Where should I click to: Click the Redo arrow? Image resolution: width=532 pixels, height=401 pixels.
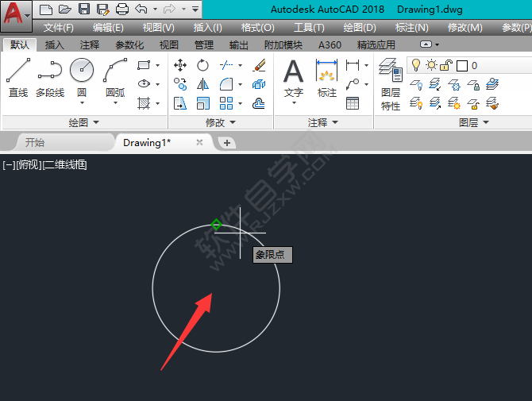click(169, 9)
